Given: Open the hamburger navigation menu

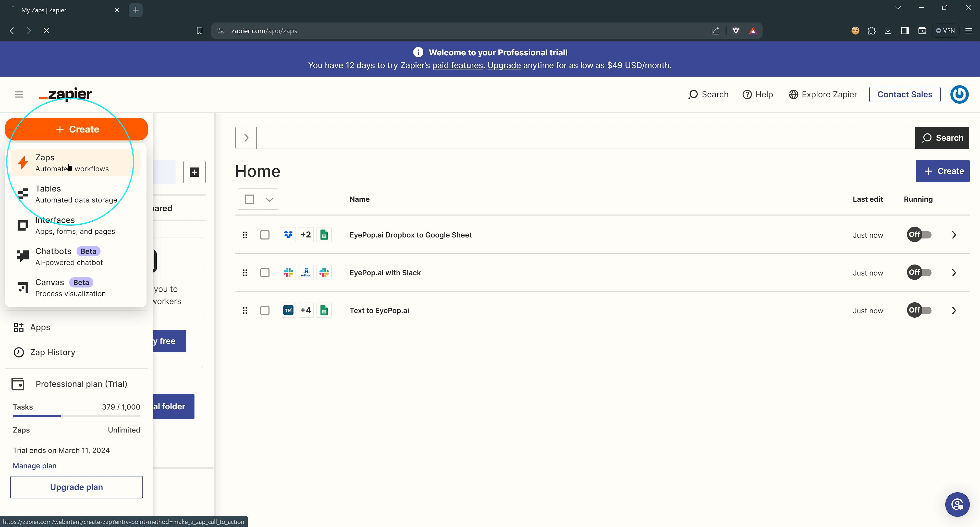Looking at the screenshot, I should (x=18, y=94).
